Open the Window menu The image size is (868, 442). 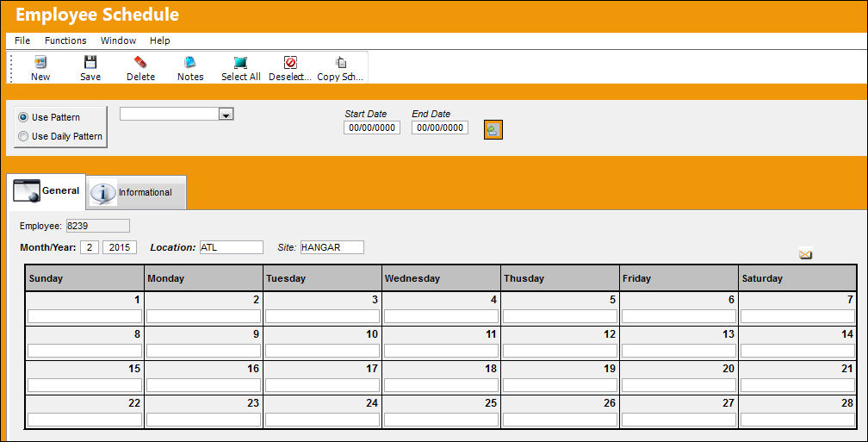click(x=118, y=40)
